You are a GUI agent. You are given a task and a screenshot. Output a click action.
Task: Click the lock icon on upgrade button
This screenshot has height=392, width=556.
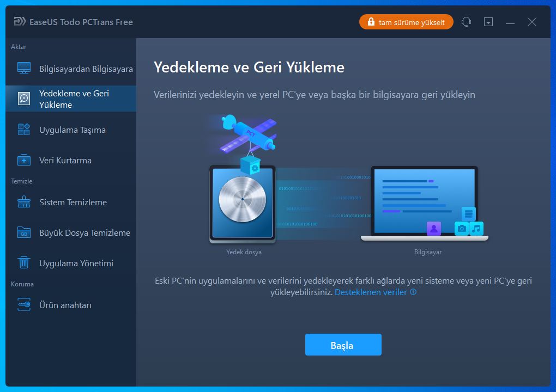371,22
